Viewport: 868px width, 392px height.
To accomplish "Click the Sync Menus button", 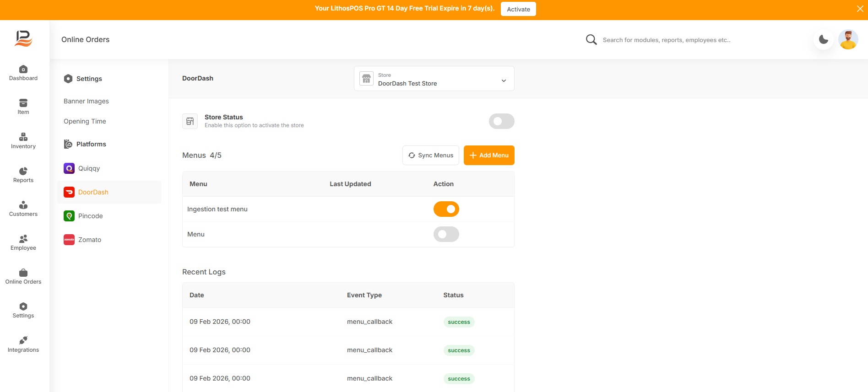I will click(x=430, y=156).
